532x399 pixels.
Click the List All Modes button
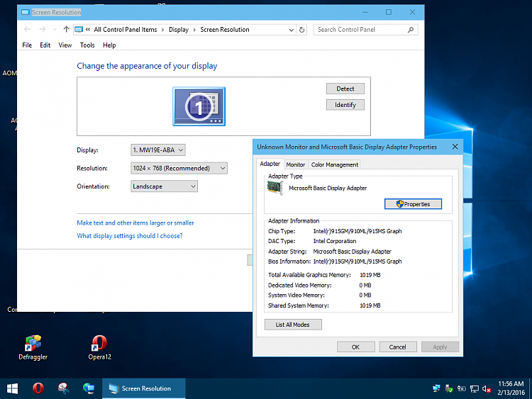coord(293,325)
